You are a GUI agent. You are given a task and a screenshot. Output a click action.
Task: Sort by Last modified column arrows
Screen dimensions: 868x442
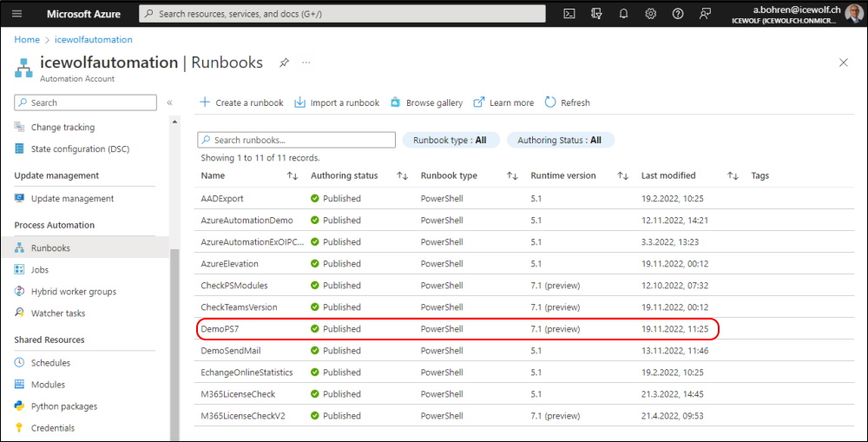733,176
